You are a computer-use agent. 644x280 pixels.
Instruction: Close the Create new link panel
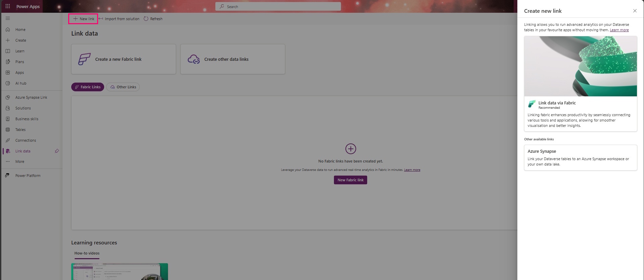(635, 11)
